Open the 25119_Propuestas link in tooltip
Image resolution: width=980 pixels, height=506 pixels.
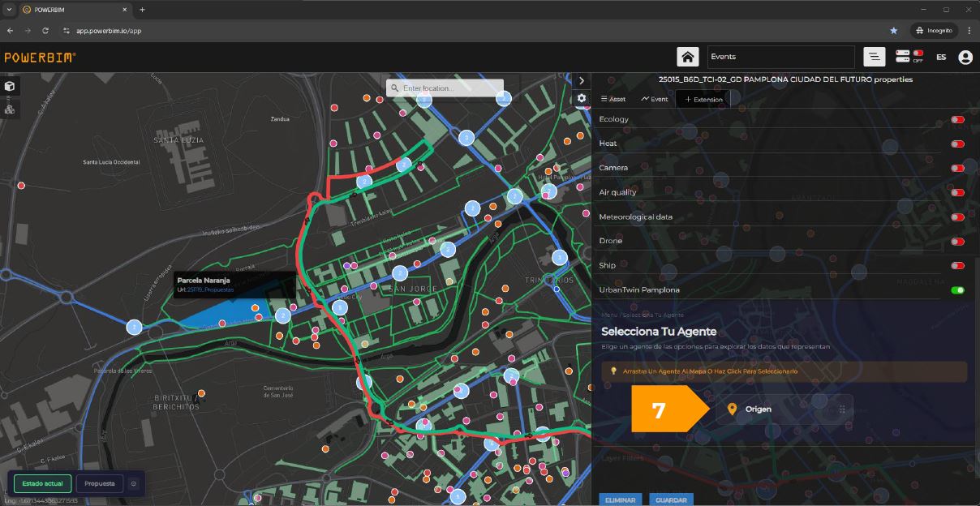[x=210, y=289]
